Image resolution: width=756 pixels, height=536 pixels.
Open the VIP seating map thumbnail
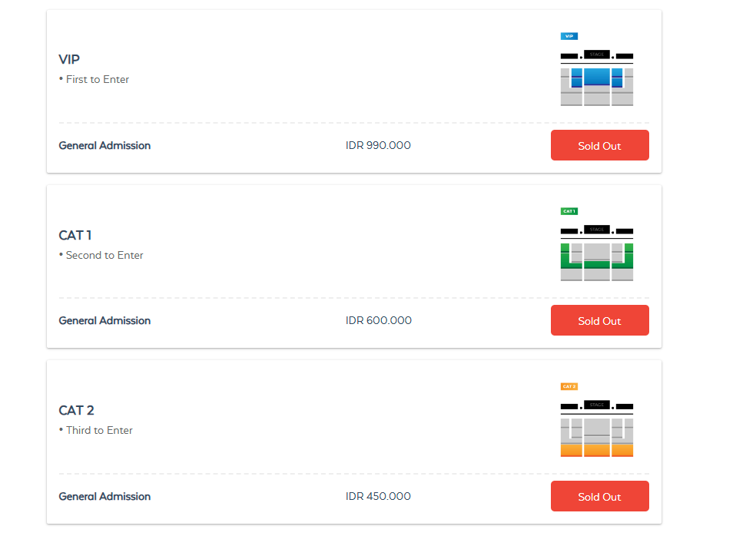click(x=597, y=78)
